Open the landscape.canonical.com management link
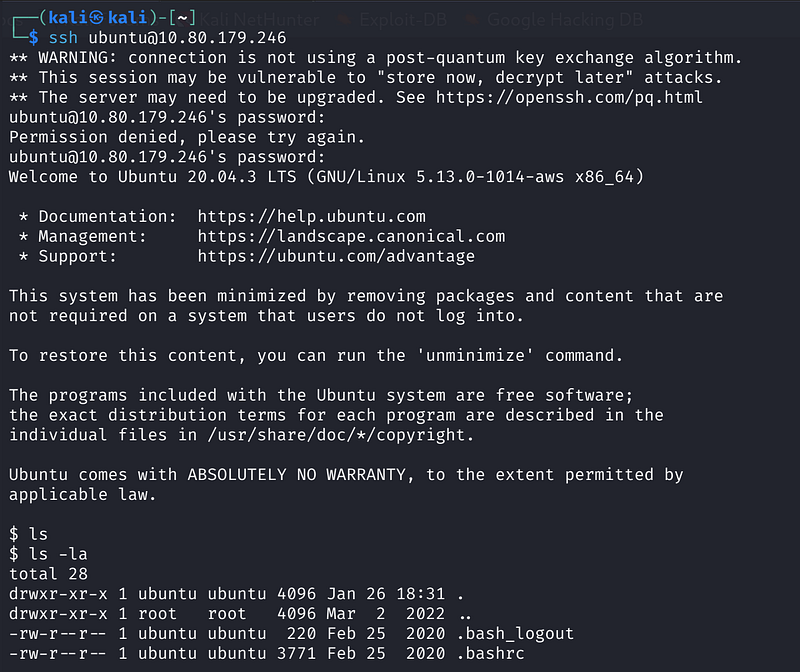 (x=351, y=236)
